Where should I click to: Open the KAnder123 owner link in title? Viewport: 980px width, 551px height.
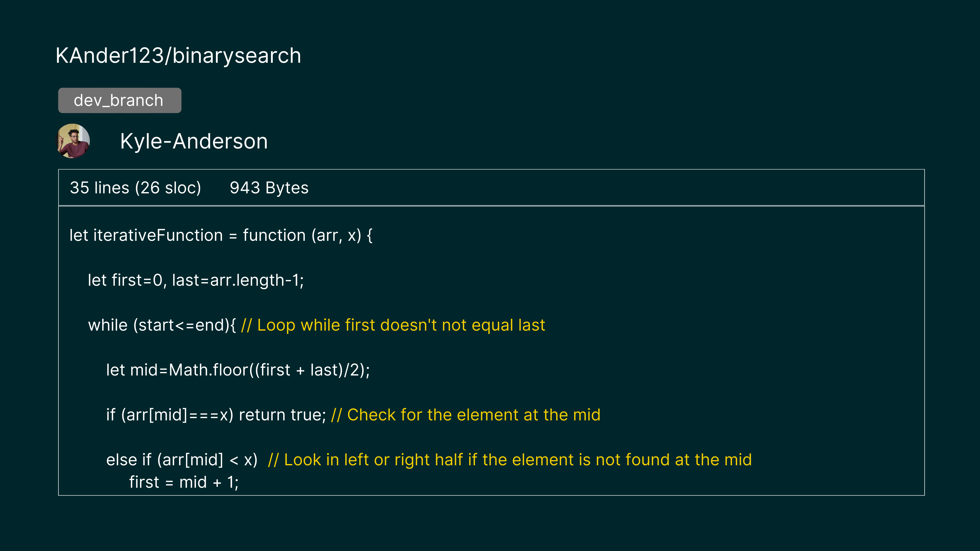[x=109, y=56]
